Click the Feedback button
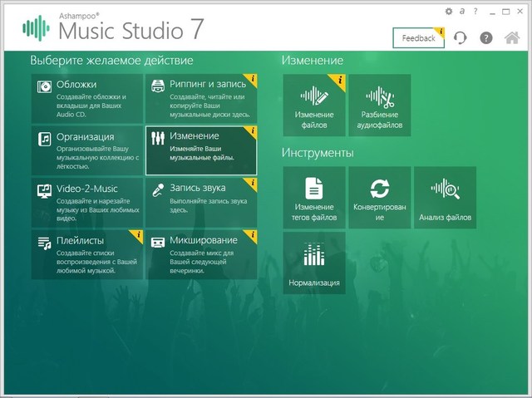 [x=418, y=38]
